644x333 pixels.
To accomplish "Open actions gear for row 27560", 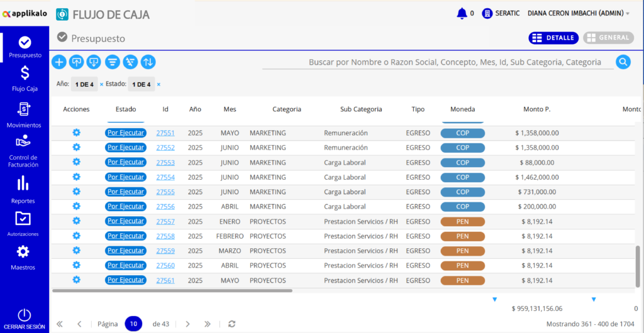I will (x=76, y=265).
